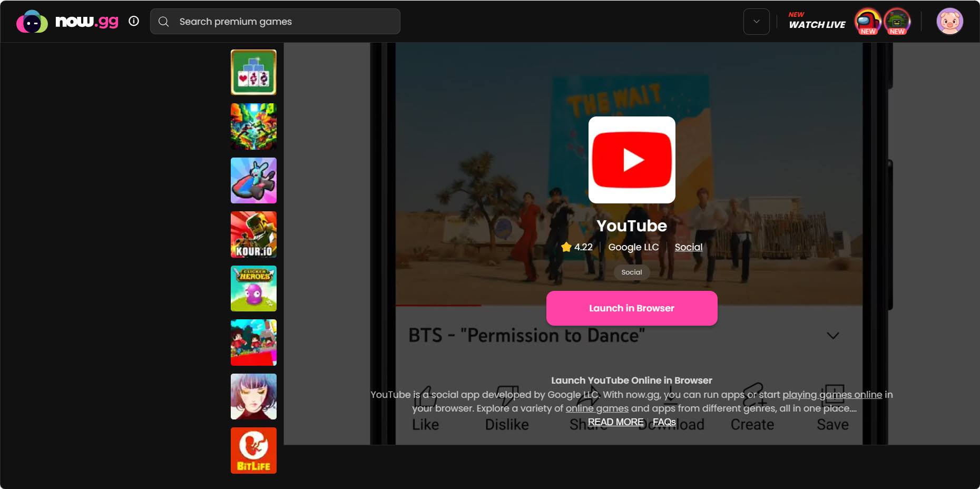Open the FAQs link
The height and width of the screenshot is (489, 980).
(x=664, y=422)
